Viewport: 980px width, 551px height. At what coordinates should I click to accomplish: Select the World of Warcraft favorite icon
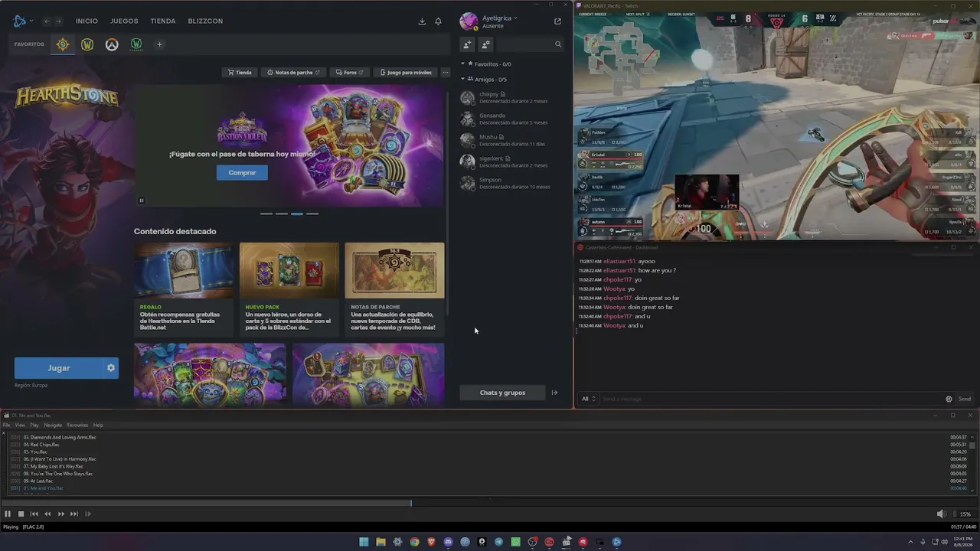click(87, 44)
